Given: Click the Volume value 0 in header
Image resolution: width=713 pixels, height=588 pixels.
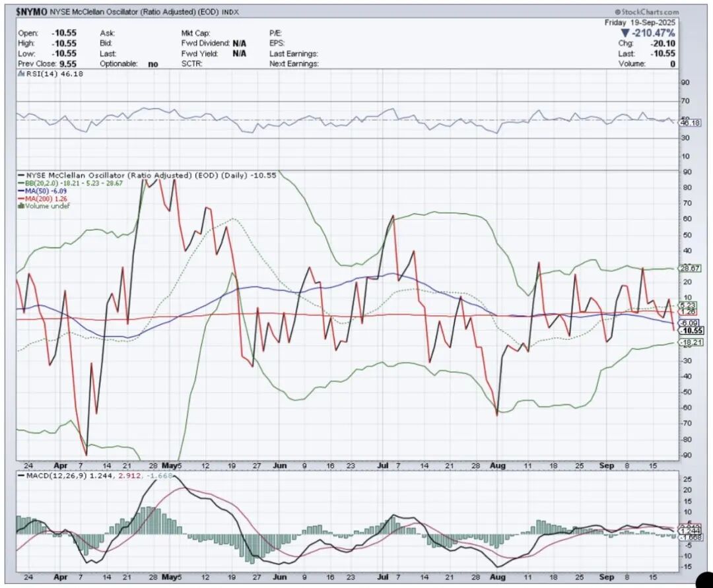Looking at the screenshot, I should (x=673, y=64).
